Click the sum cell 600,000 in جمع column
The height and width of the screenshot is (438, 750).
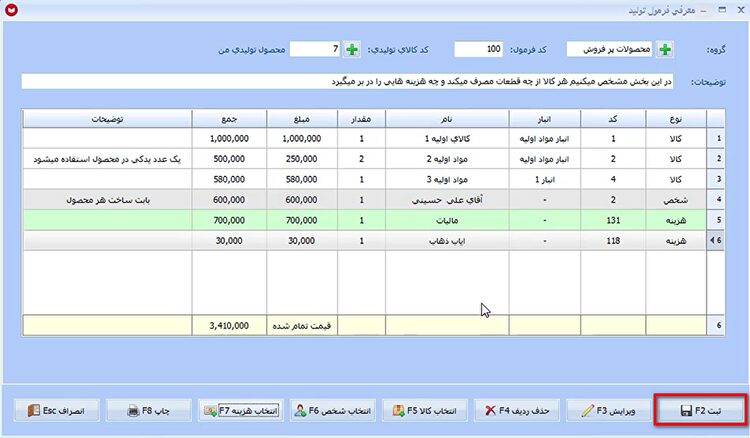[x=229, y=200]
